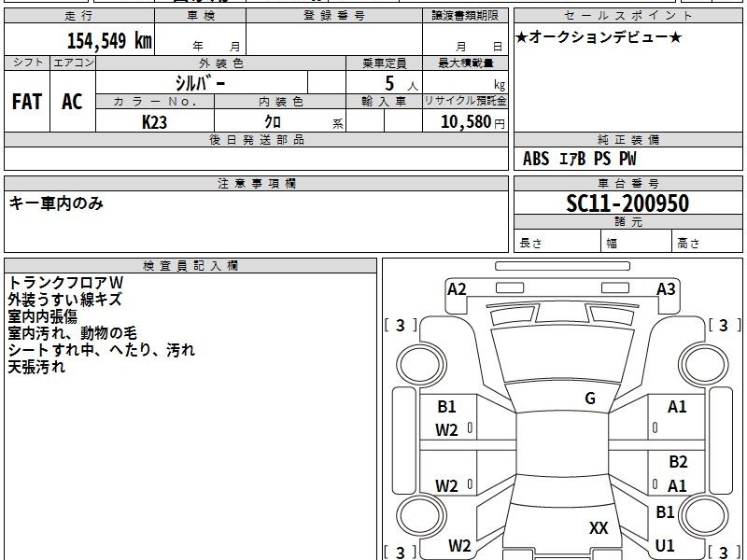Image resolution: width=747 pixels, height=560 pixels.
Task: Click the A2 damage mark on diagram
Action: [457, 289]
